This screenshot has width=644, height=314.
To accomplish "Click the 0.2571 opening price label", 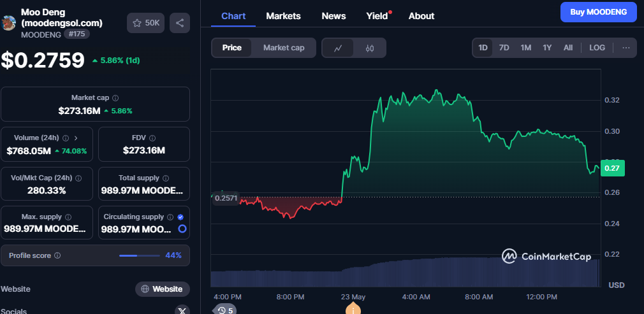I will coord(226,198).
